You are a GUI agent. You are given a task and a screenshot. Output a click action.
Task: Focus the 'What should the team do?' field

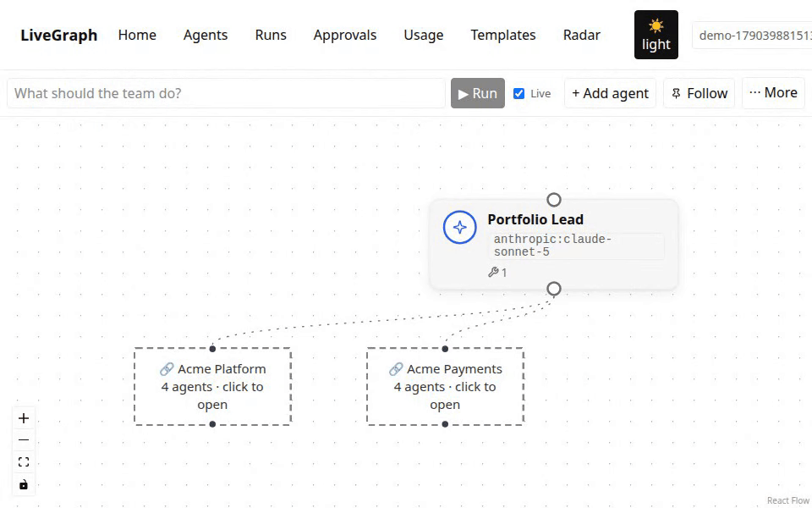[x=227, y=93]
